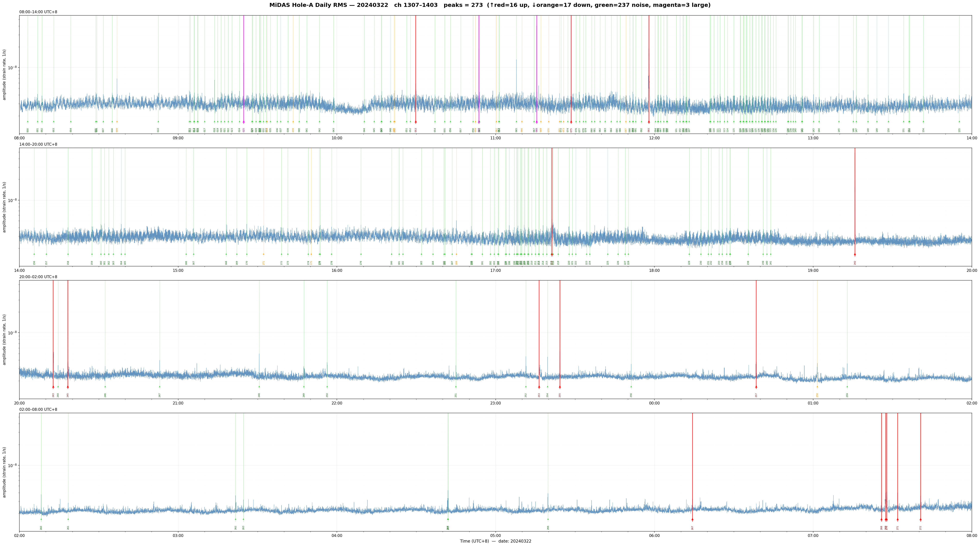Click the '09:00' time tick label
980x546 pixels.
coord(178,138)
